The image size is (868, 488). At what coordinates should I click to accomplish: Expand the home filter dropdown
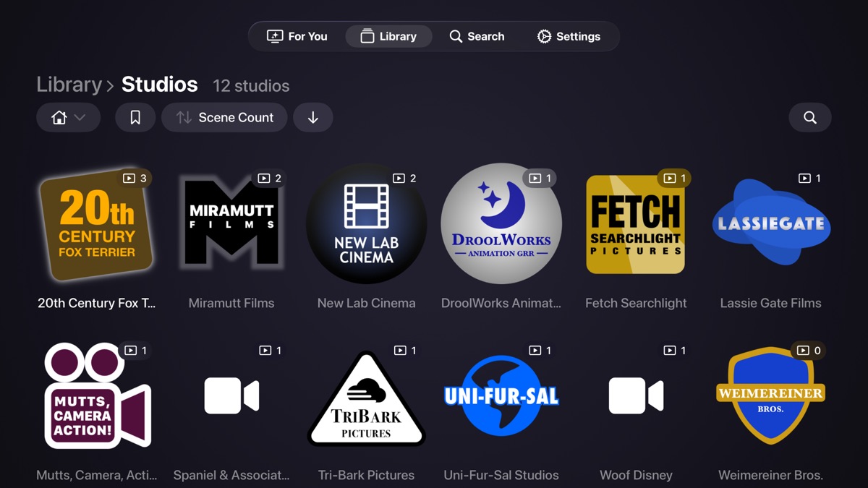coord(69,117)
